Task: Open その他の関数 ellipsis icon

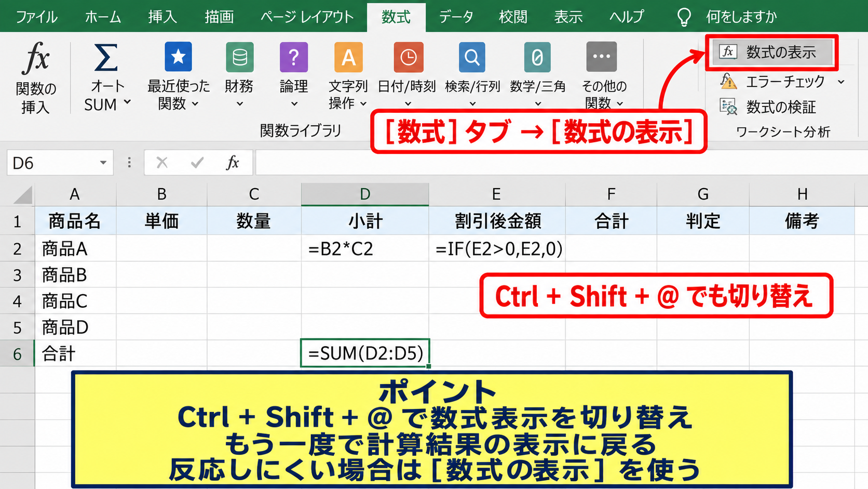Action: pos(601,57)
